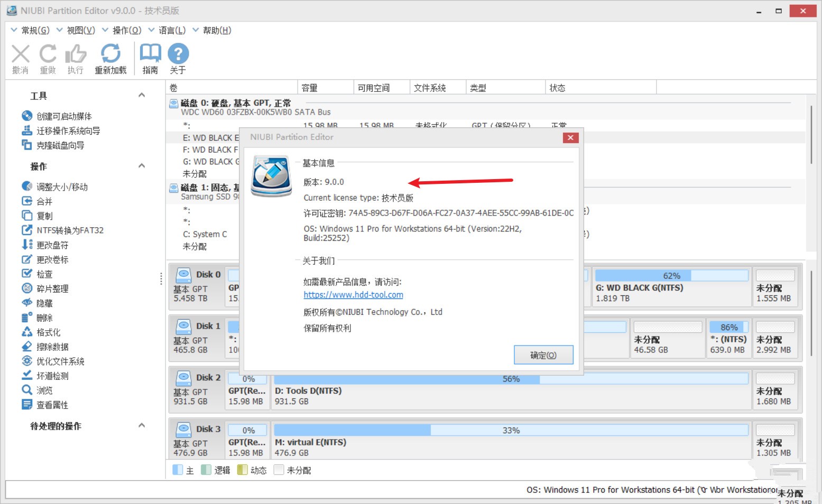The width and height of the screenshot is (822, 504).
Task: Click the 动态 (Dynamic) legend color swatch
Action: (x=243, y=470)
